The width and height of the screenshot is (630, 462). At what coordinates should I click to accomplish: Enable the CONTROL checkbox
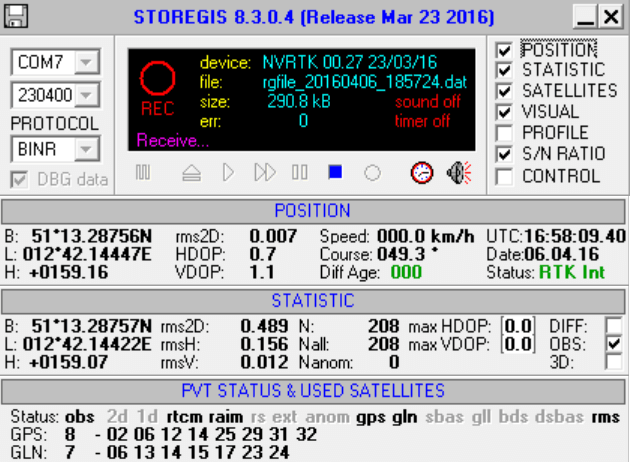[x=505, y=177]
